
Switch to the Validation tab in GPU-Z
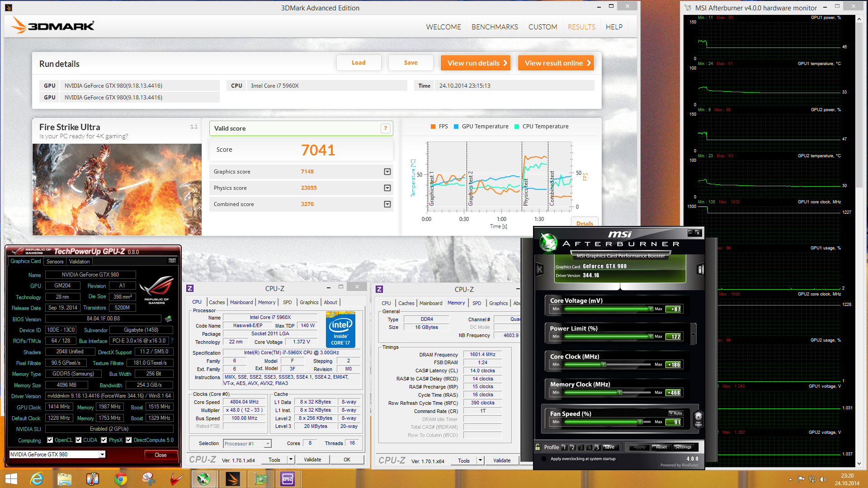(x=79, y=262)
